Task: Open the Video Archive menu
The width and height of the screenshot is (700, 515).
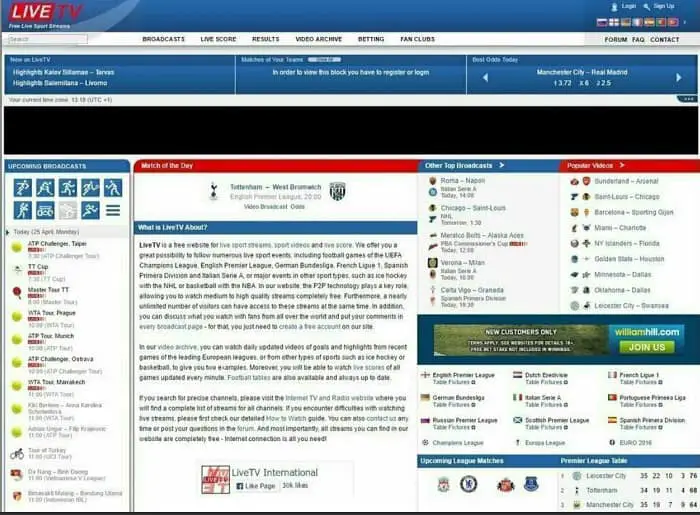Action: click(x=319, y=39)
